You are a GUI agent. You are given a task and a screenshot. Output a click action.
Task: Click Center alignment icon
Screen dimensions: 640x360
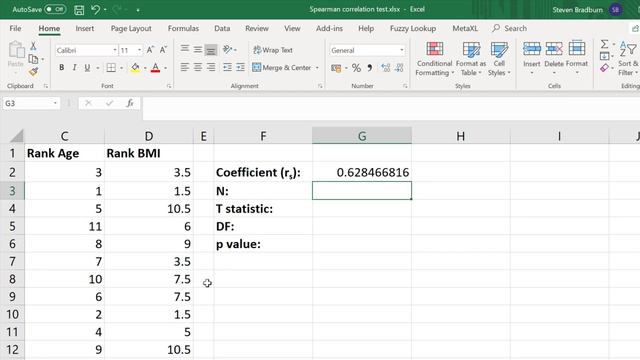[x=198, y=67]
